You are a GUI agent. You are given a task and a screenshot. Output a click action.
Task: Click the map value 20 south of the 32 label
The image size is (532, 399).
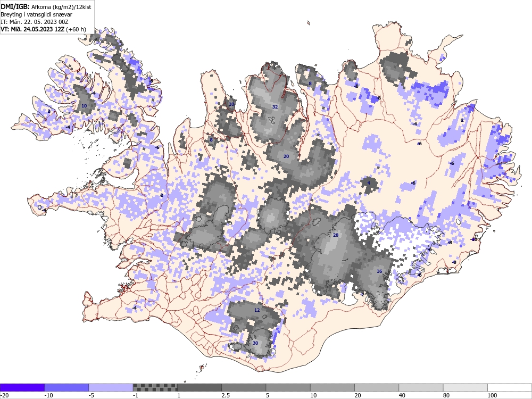(286, 156)
